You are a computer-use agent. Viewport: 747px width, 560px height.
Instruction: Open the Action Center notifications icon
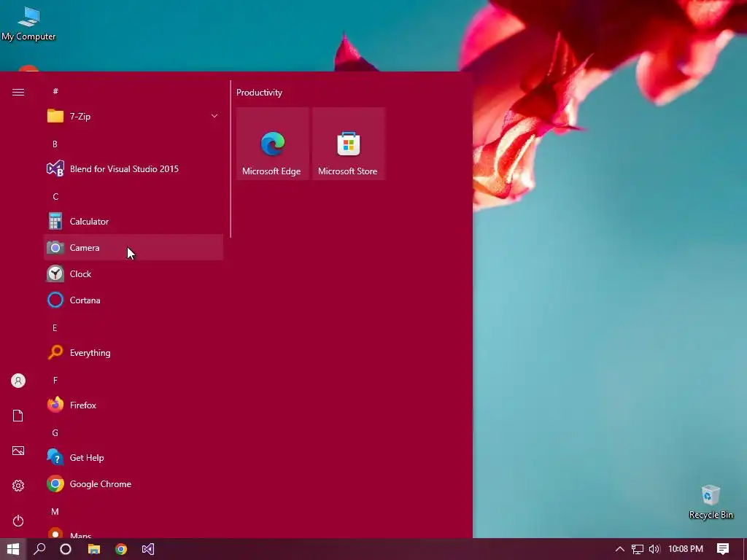tap(723, 549)
